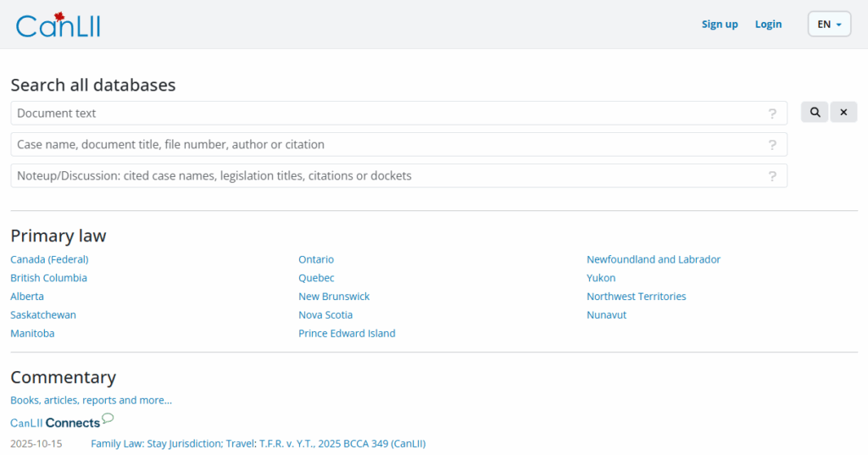Open Family Law T.F.R. v. Y.T. commentary
868x455 pixels.
click(x=258, y=443)
